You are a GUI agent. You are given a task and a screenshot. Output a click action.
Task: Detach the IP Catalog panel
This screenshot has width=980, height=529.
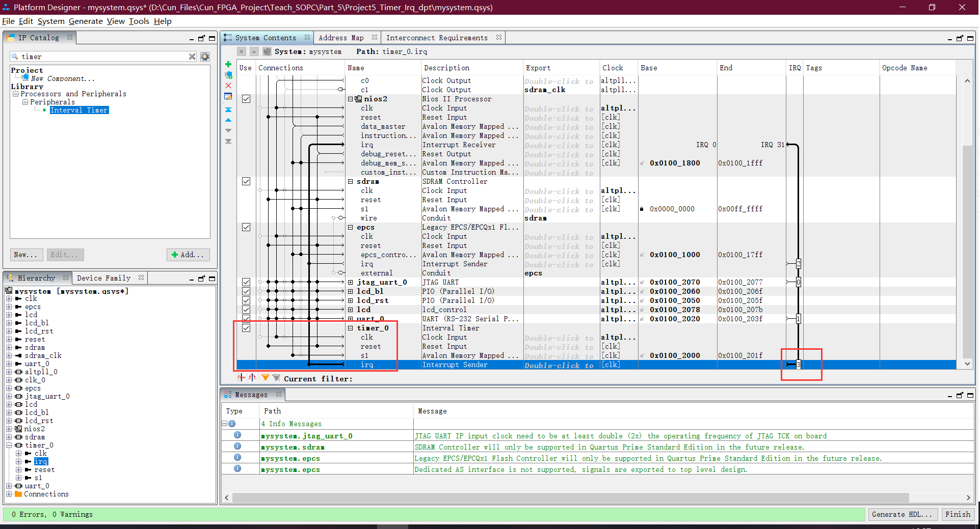[201, 38]
